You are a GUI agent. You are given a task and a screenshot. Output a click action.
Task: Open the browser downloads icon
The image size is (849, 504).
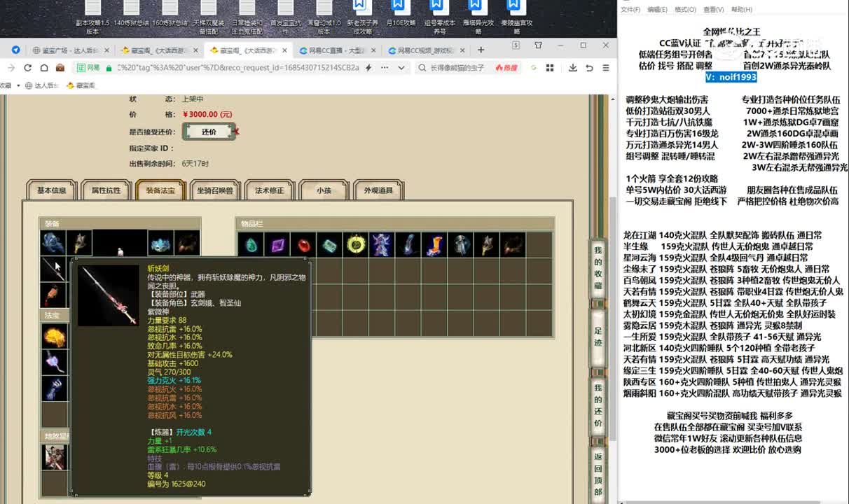click(x=572, y=68)
